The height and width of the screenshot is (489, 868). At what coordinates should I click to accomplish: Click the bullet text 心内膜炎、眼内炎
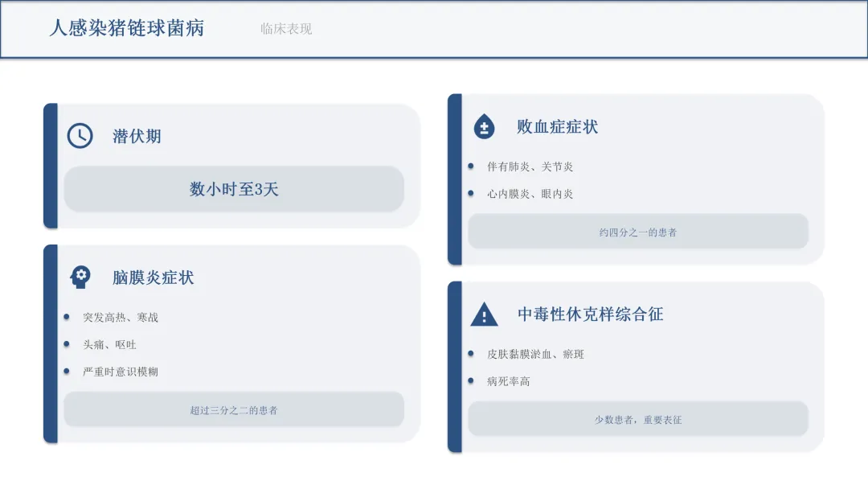pyautogui.click(x=530, y=194)
